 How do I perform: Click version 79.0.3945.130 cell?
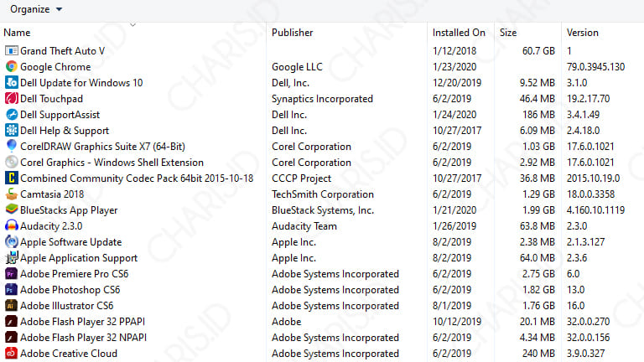pyautogui.click(x=595, y=67)
